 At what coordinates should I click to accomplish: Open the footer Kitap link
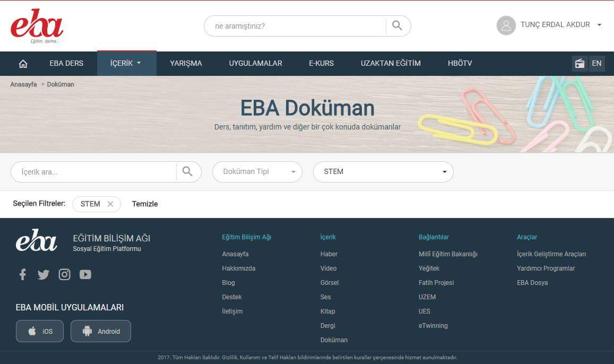pos(328,311)
